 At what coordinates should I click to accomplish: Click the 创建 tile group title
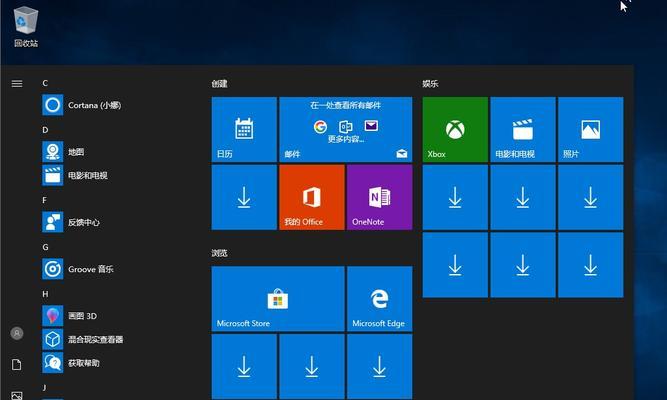219,84
